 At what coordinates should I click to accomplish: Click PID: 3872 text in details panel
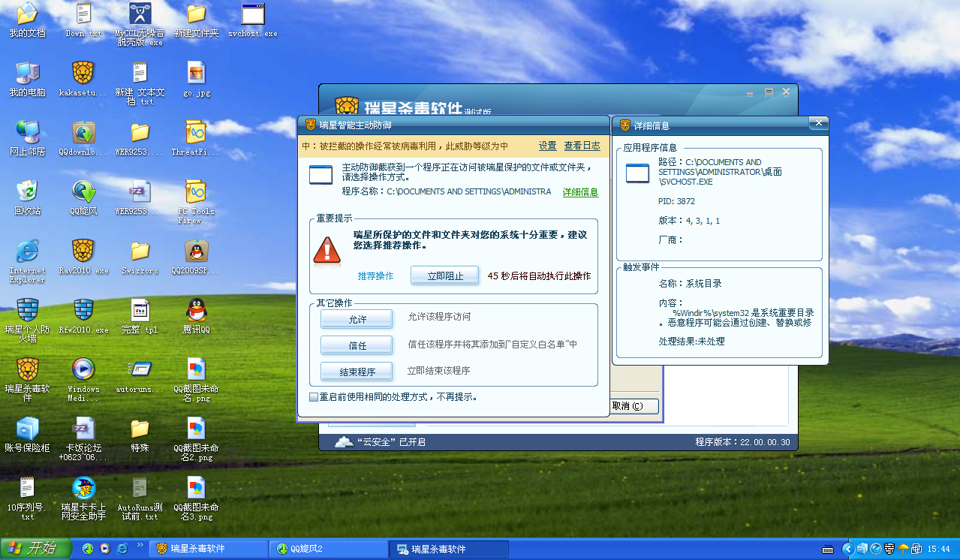(x=677, y=201)
